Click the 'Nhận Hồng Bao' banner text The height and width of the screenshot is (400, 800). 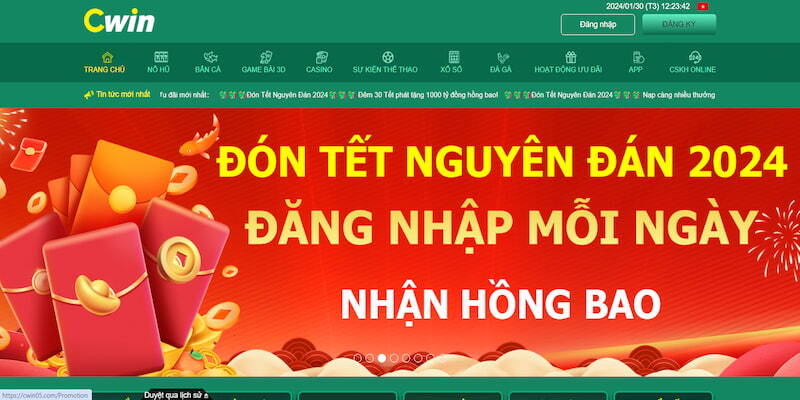pos(501,304)
